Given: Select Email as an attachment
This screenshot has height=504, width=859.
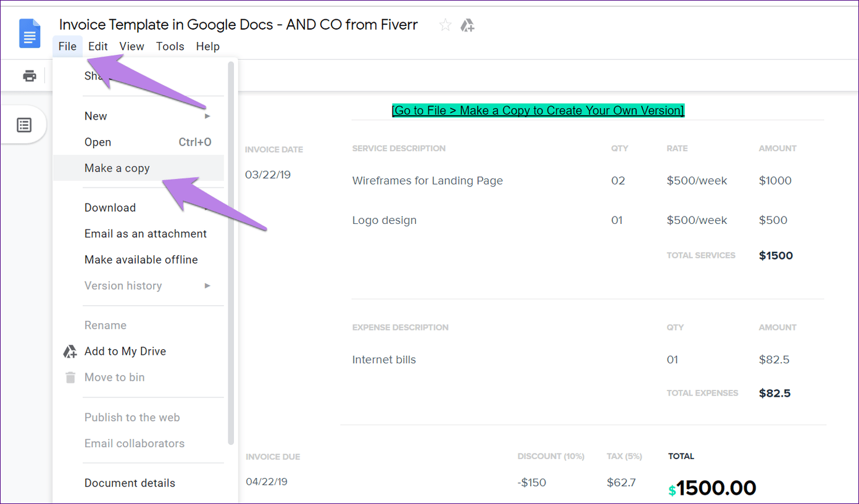Looking at the screenshot, I should (139, 234).
